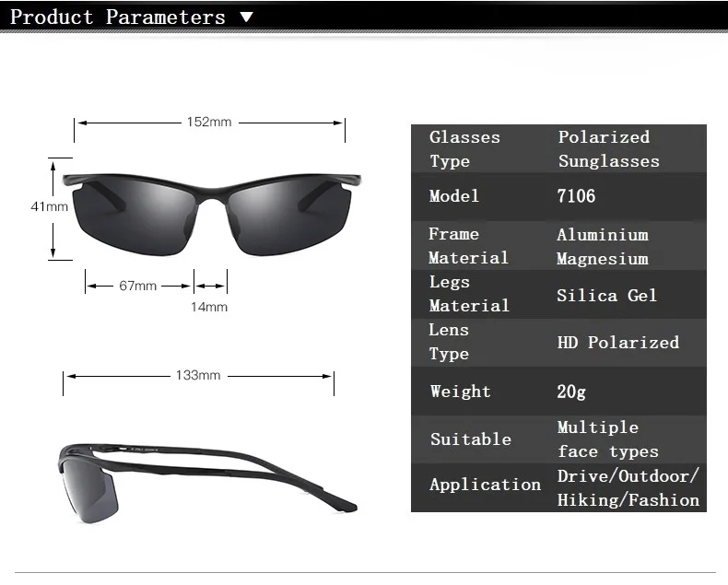Screen dimensions: 728x585
Task: Click the Model label cell
Action: (x=454, y=196)
